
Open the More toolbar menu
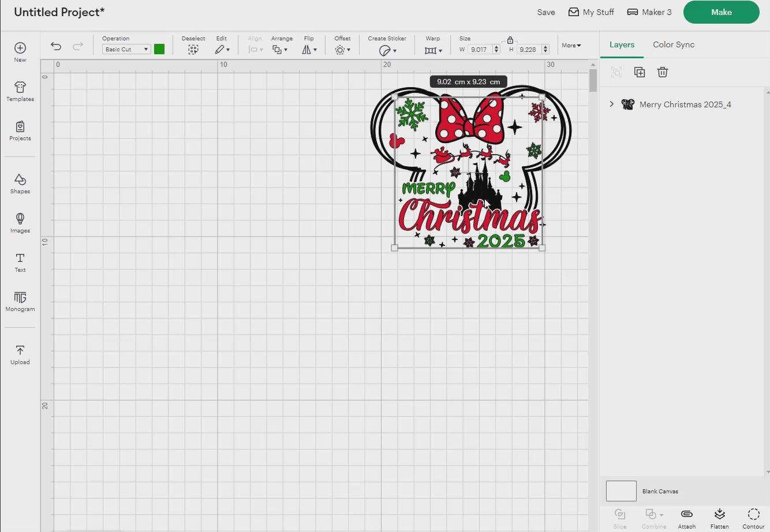click(571, 46)
